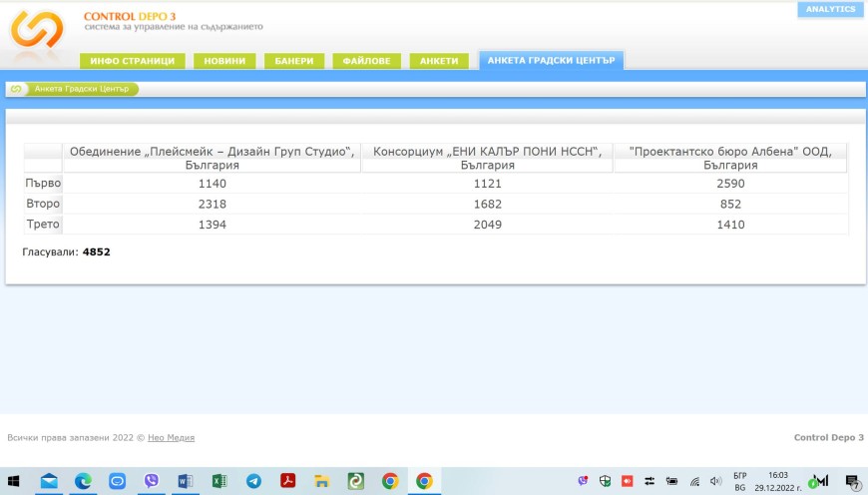
Task: Switch to the НОВИНИ tab
Action: click(225, 61)
